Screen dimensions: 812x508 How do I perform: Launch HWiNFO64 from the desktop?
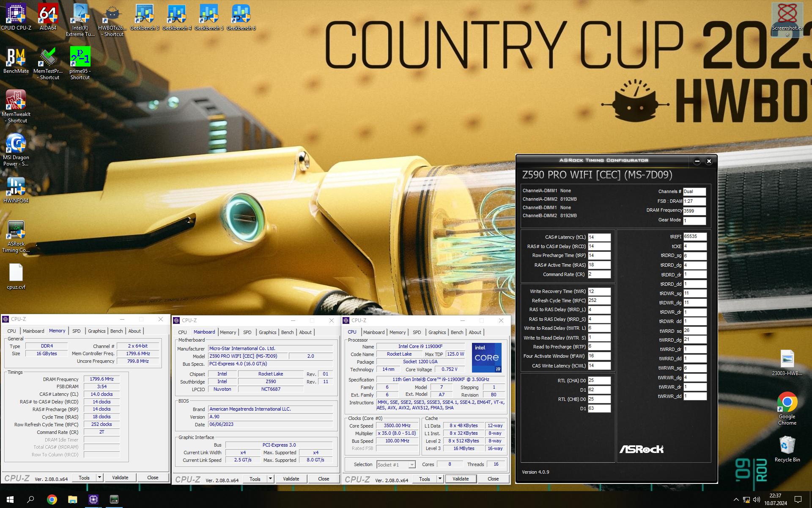pos(16,189)
